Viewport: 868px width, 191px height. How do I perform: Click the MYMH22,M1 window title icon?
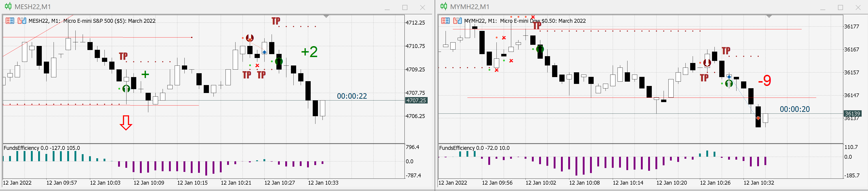point(444,6)
